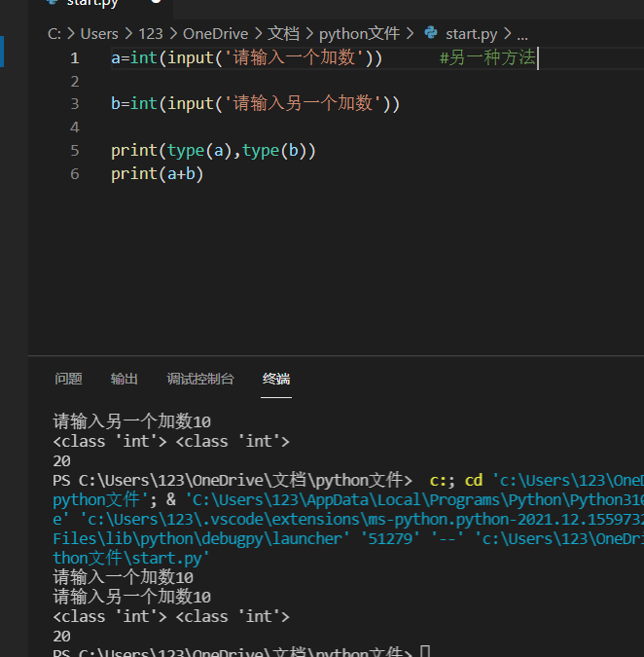644x657 pixels.
Task: Open the python文件 breadcrumb folder
Action: point(359,33)
